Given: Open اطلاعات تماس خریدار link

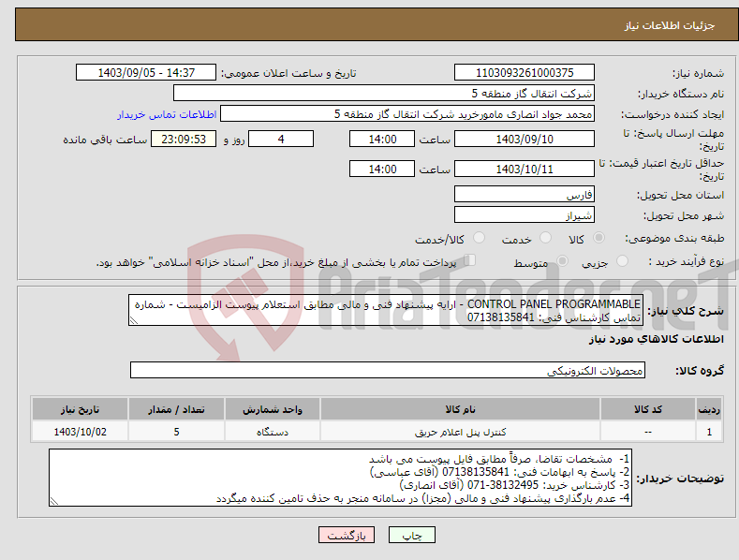Looking at the screenshot, I should point(167,114).
